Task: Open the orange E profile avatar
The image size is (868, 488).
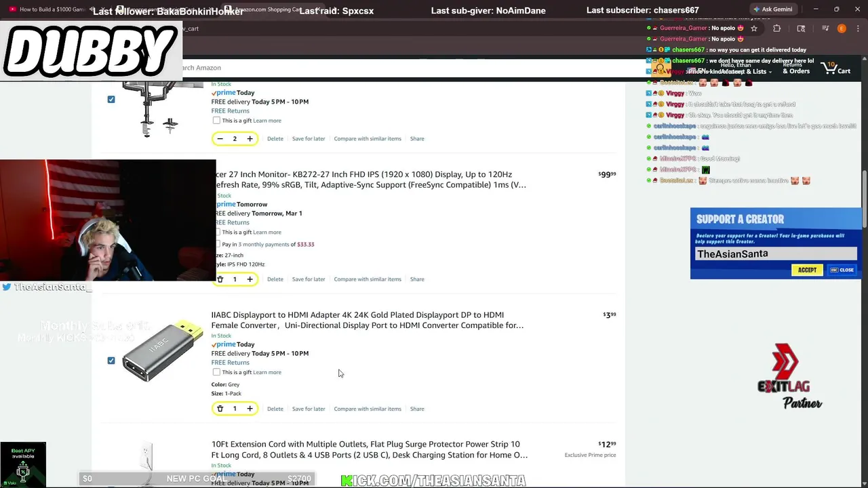Action: [x=842, y=28]
